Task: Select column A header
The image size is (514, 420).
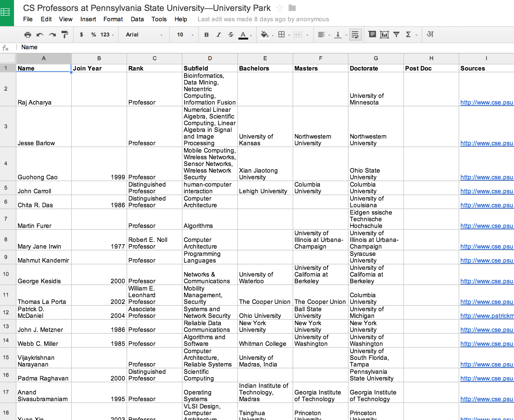Action: 44,58
